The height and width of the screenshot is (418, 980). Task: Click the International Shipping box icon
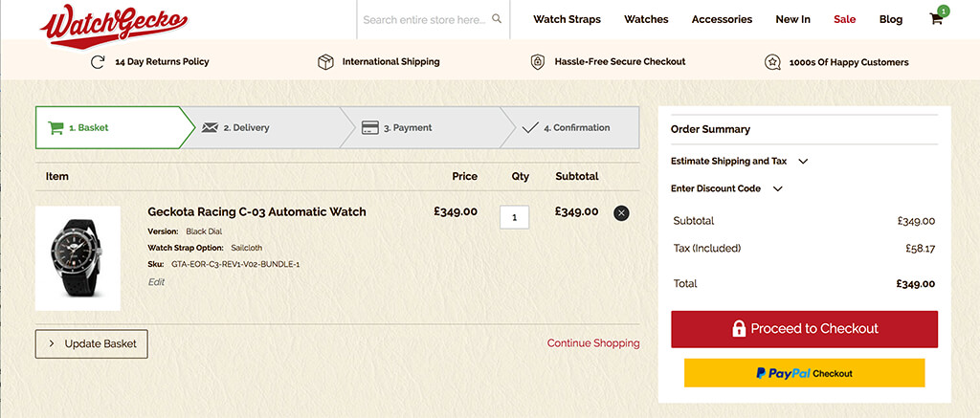(325, 62)
